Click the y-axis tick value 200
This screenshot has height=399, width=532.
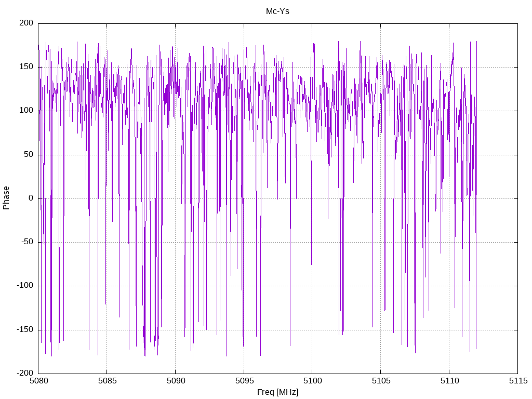[x=26, y=23]
